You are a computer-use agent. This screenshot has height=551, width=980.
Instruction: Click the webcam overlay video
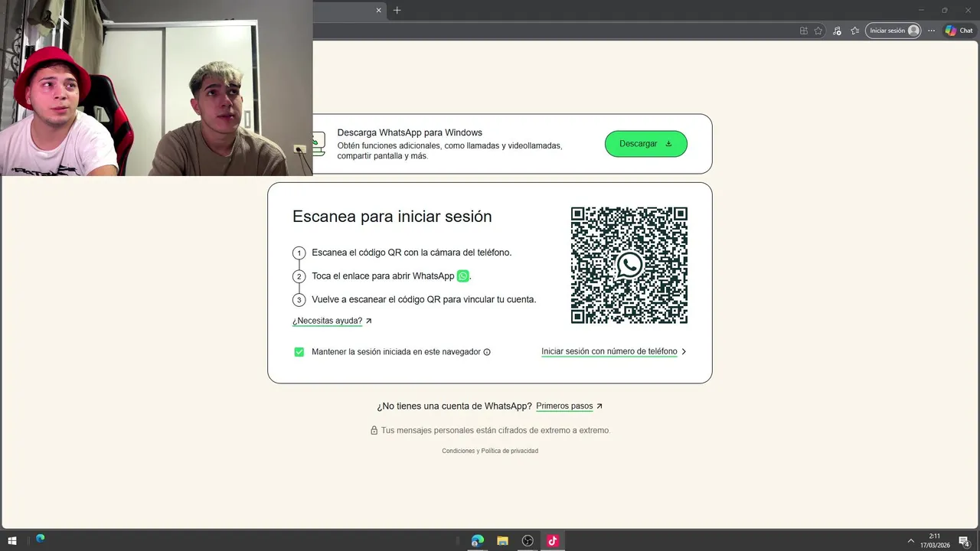pos(156,88)
